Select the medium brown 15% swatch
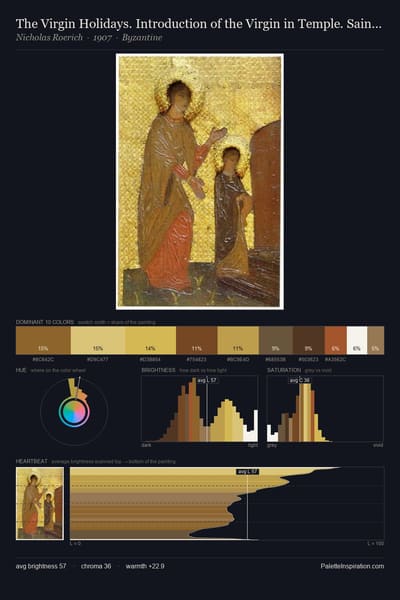This screenshot has width=400, height=600. [x=43, y=340]
